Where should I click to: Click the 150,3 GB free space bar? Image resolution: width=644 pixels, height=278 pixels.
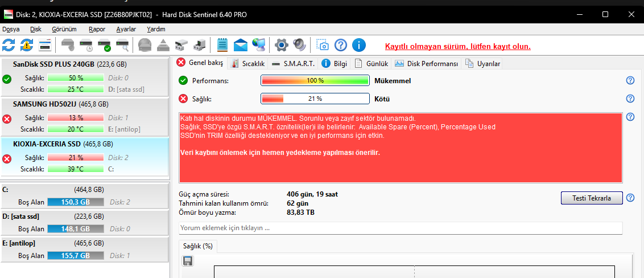click(76, 202)
